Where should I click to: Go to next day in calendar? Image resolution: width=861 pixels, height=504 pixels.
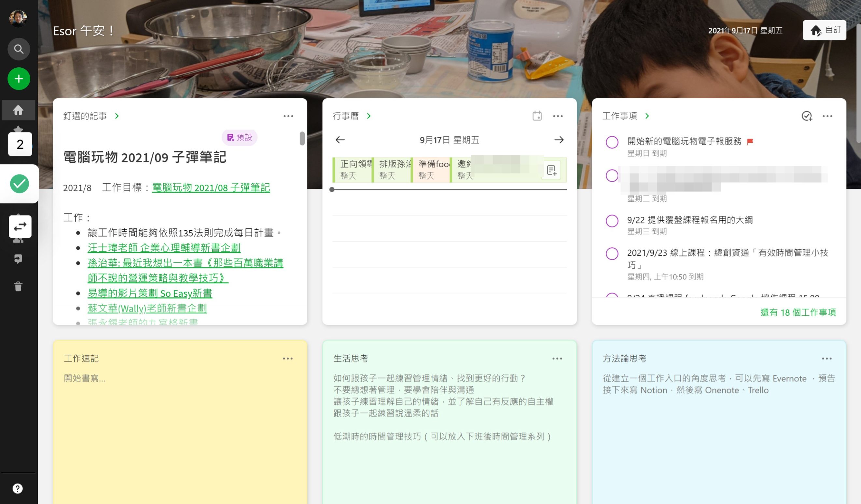tap(559, 140)
